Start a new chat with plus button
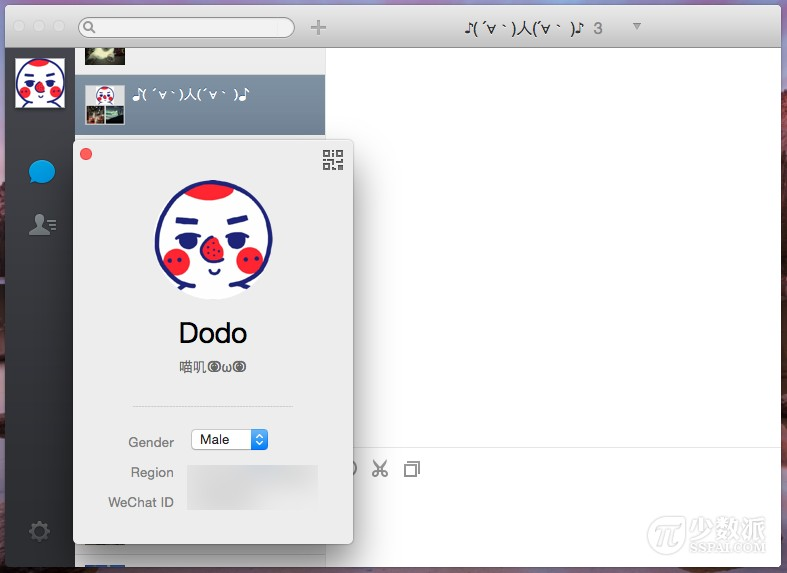Viewport: 787px width, 573px height. [318, 27]
